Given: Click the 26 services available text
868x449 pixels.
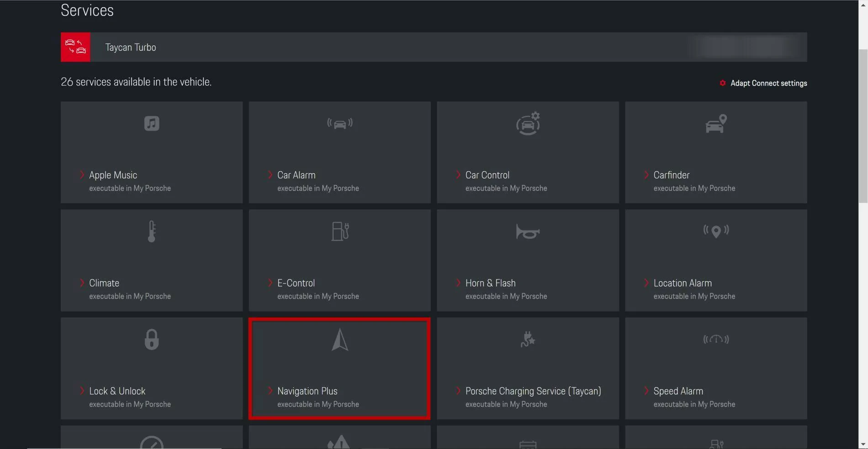Looking at the screenshot, I should [x=136, y=82].
